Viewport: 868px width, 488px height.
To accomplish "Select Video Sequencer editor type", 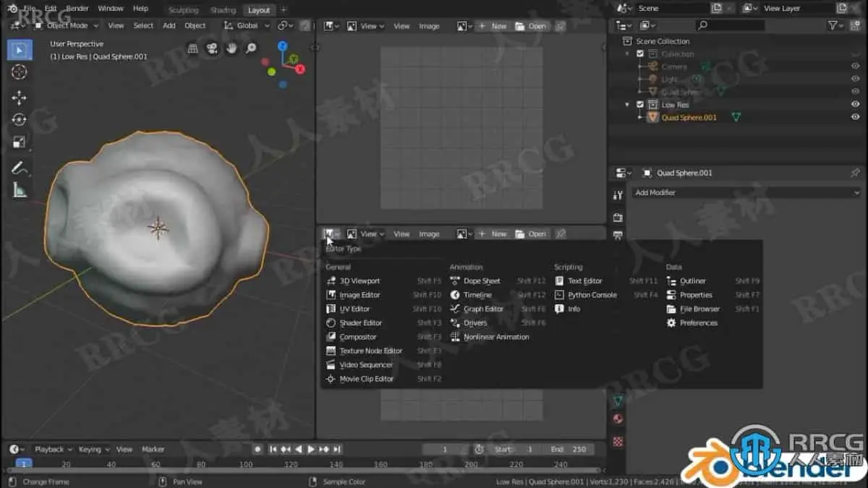I will [366, 364].
